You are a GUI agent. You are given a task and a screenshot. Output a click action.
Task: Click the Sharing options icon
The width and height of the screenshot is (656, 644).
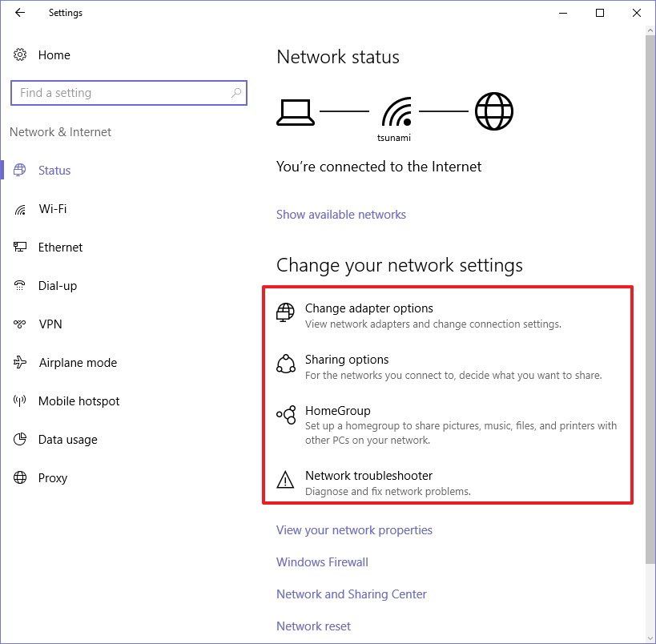point(286,364)
